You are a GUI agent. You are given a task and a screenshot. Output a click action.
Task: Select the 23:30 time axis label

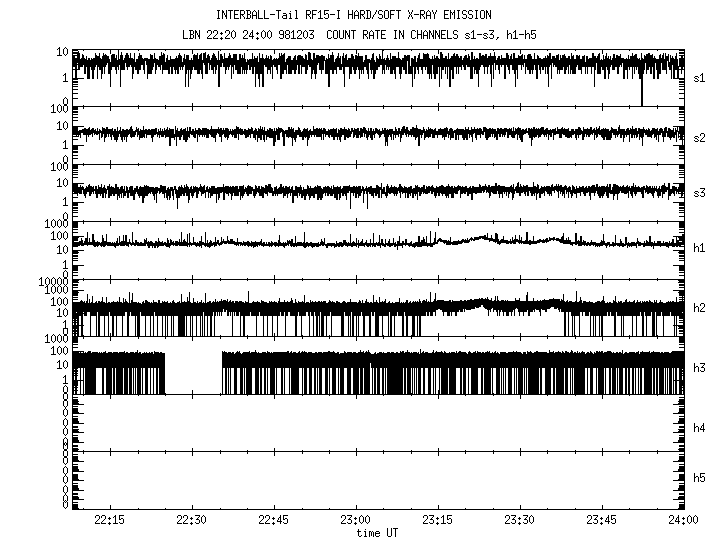click(x=519, y=520)
